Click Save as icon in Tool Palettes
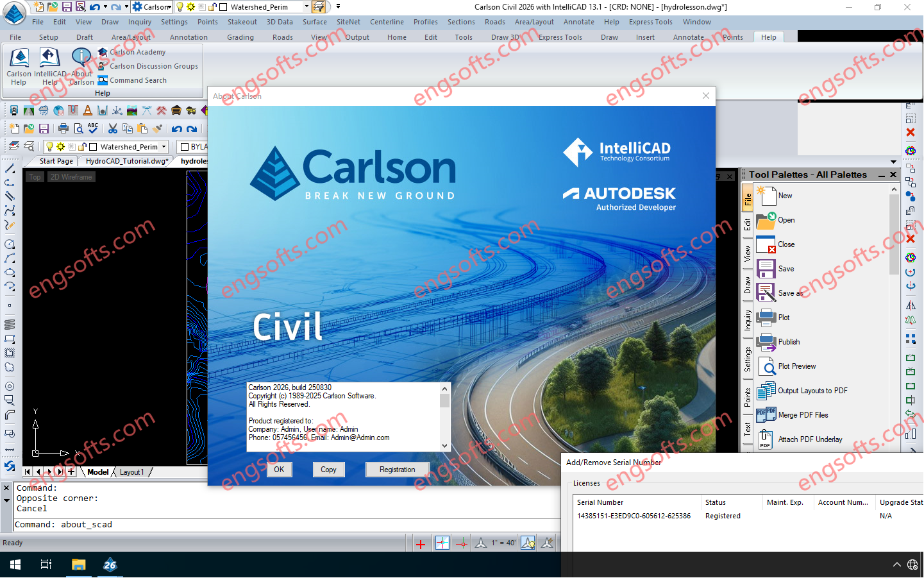This screenshot has width=924, height=578. point(766,293)
